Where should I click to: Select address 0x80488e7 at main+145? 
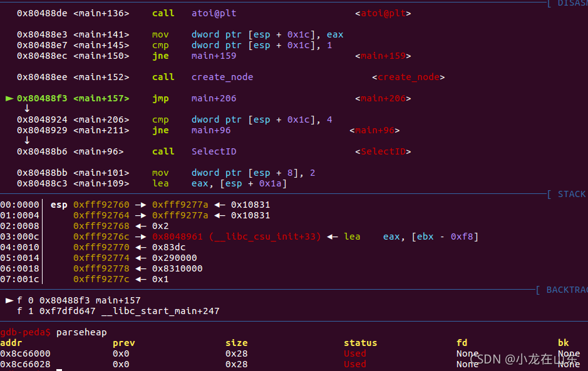42,45
